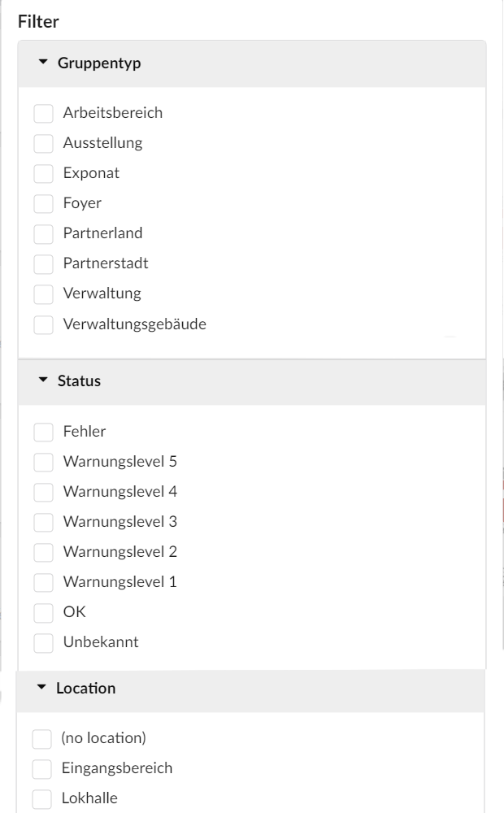Enable the Verwaltungsgebäude checkbox
The width and height of the screenshot is (504, 813).
tap(43, 324)
